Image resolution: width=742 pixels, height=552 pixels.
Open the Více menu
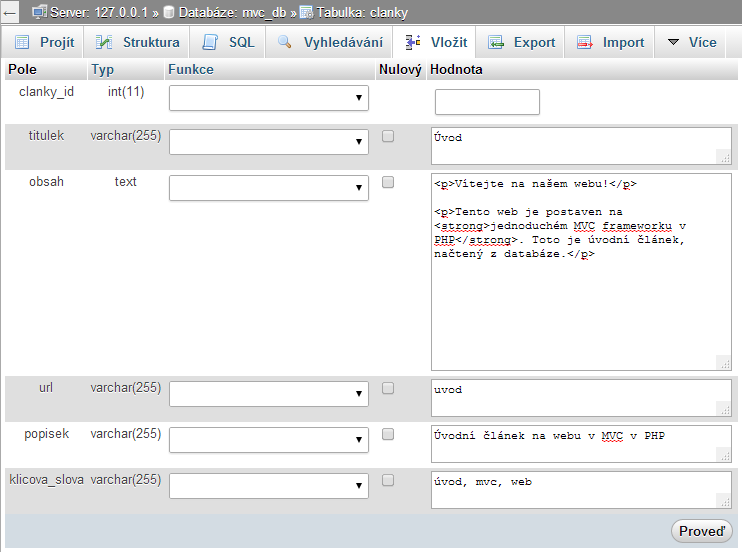[x=692, y=43]
